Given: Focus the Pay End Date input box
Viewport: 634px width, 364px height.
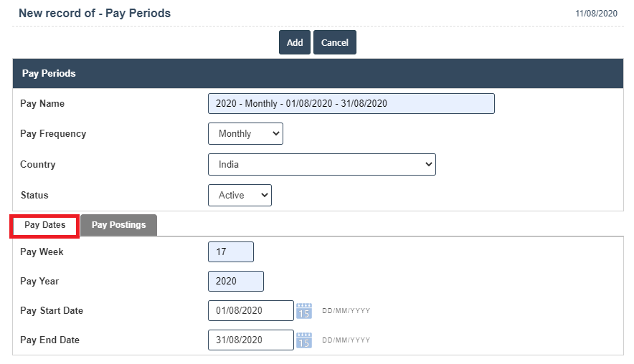Looking at the screenshot, I should [251, 340].
